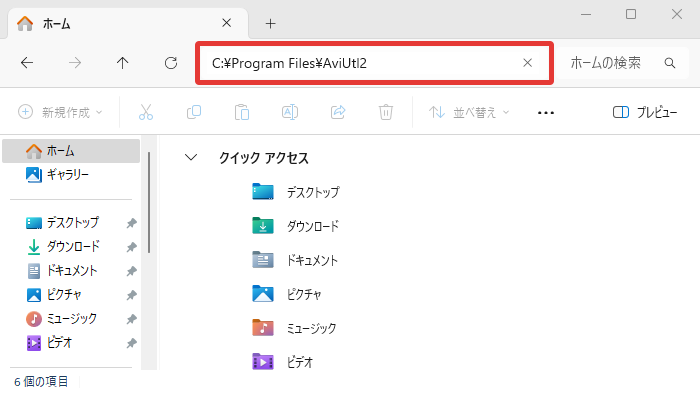700x394 pixels.
Task: Maximize the Explorer window
Action: point(631,14)
